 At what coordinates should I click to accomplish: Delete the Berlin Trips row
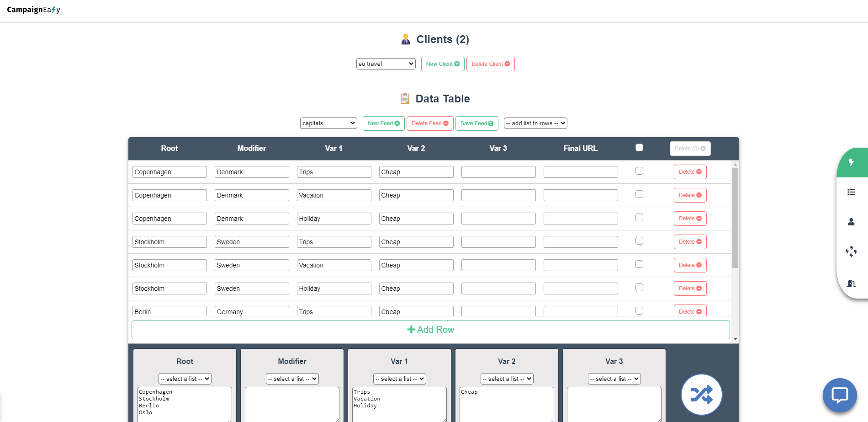[690, 311]
